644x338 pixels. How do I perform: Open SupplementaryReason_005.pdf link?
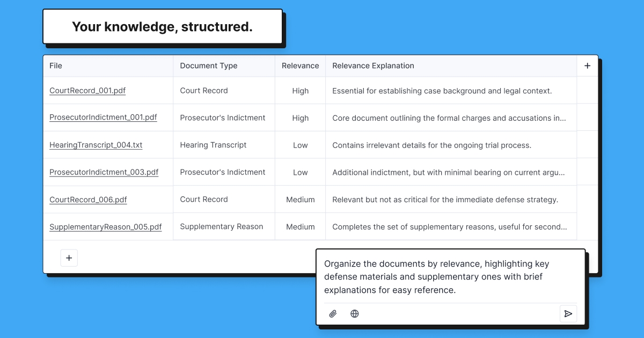tap(106, 227)
